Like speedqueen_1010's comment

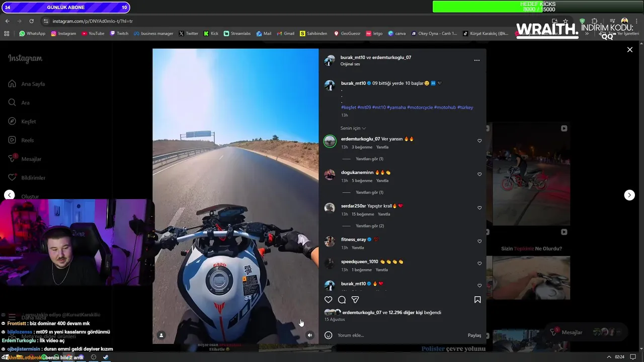point(479,263)
